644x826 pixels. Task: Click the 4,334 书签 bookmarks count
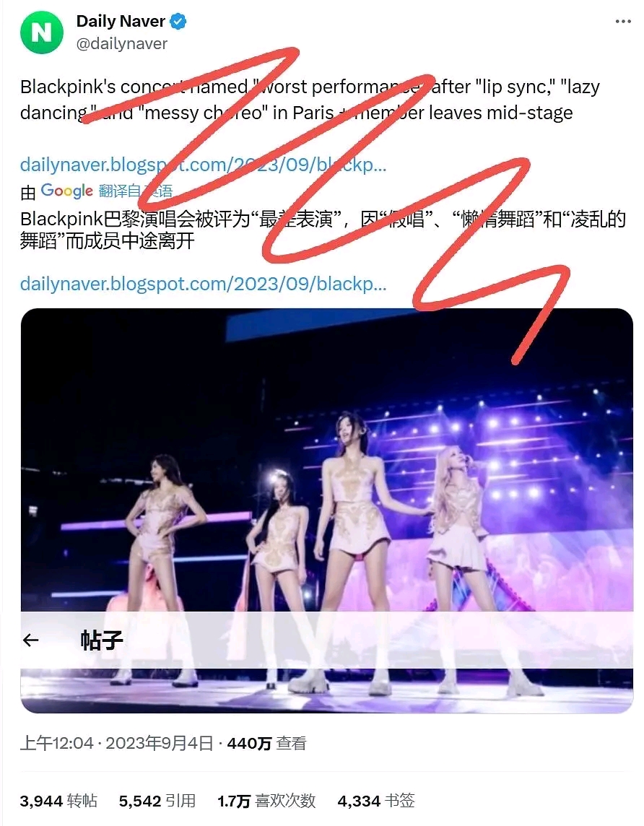[x=376, y=801]
